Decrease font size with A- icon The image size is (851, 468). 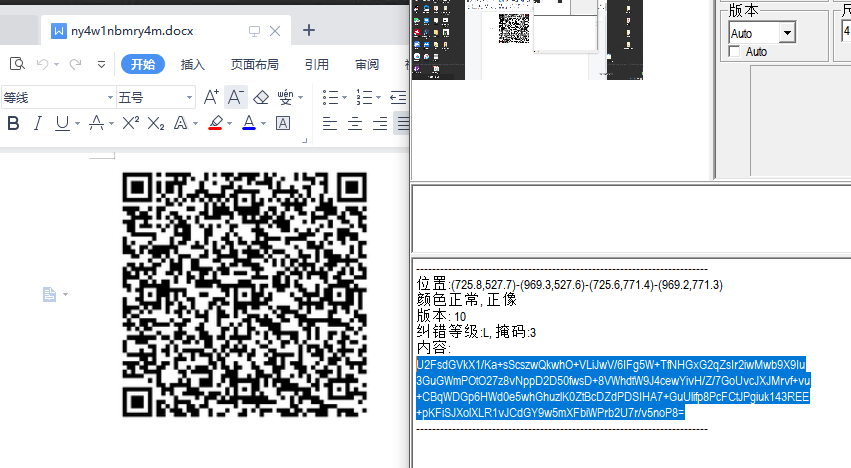pos(236,97)
